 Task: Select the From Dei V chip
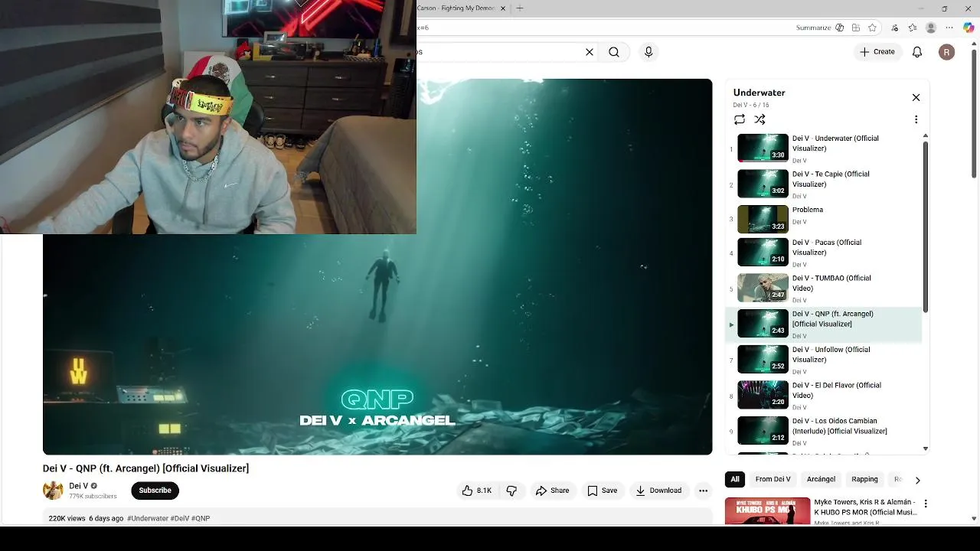coord(773,479)
